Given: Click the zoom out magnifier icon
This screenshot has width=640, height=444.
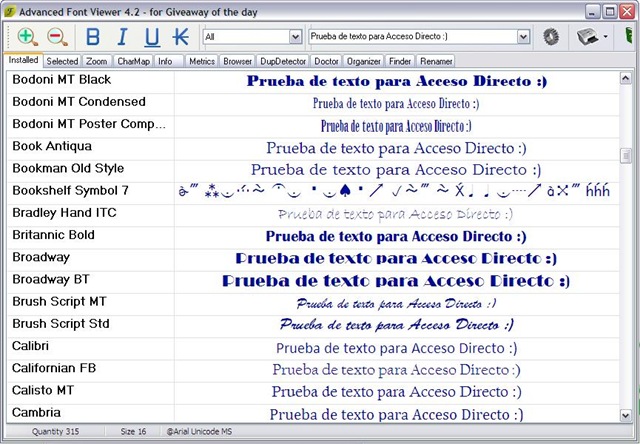Looking at the screenshot, I should point(58,37).
